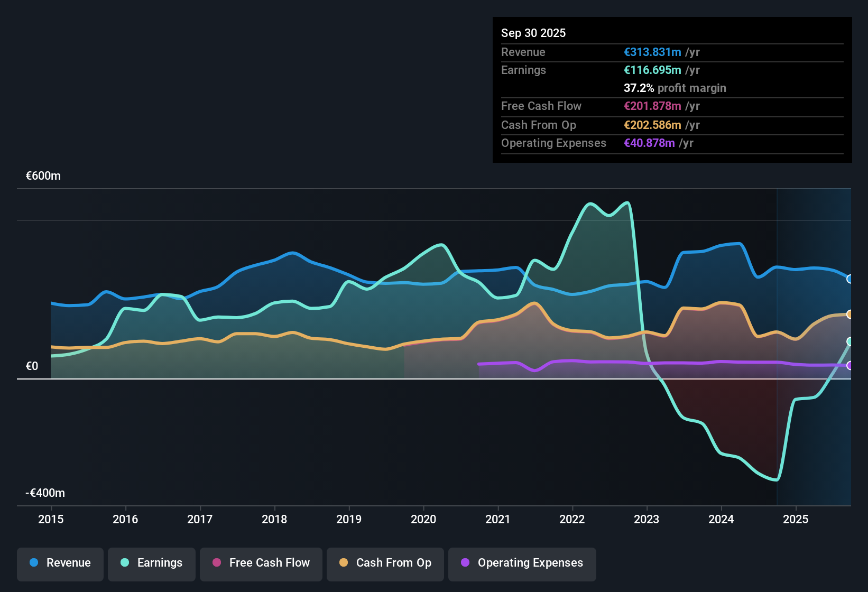868x592 pixels.
Task: Click the Revenue €313.831m value in tooltip
Action: (x=652, y=52)
